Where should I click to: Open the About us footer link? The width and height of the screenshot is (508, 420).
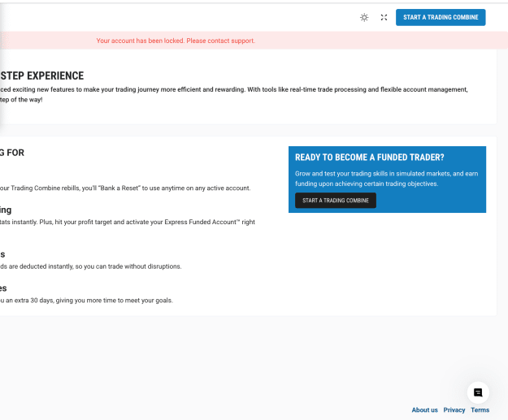point(424,410)
